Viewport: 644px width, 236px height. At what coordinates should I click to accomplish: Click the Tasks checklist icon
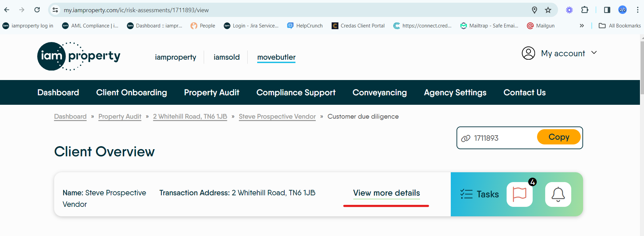[x=466, y=194]
